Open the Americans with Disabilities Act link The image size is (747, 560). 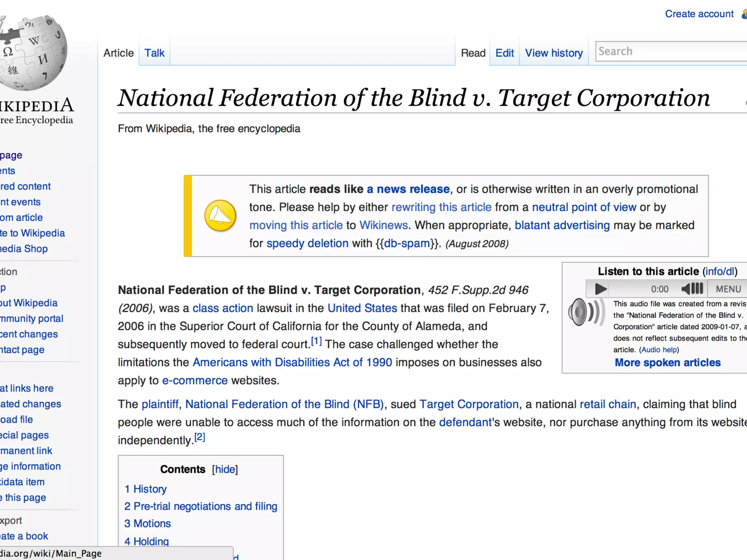pyautogui.click(x=292, y=362)
